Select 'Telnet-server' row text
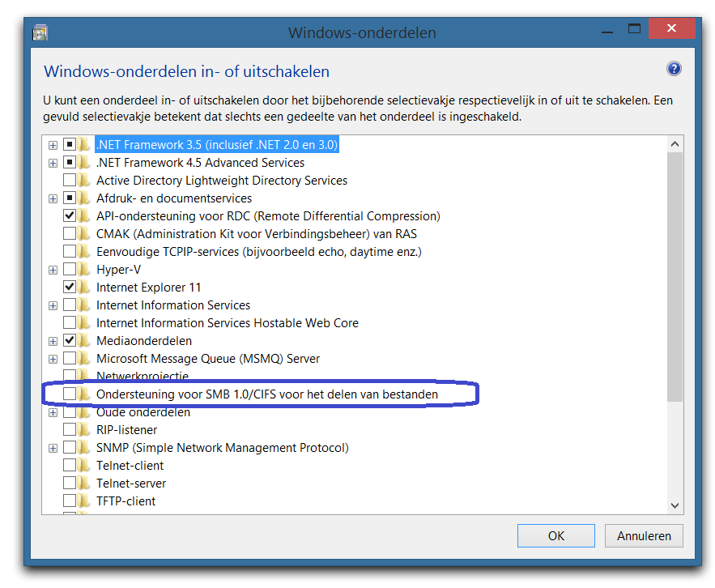The image size is (715, 588). click(131, 483)
